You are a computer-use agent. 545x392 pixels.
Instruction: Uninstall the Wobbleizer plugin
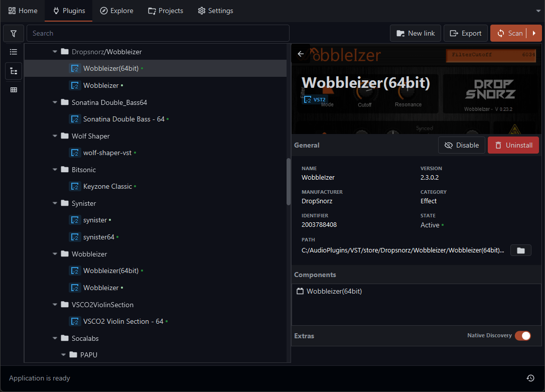[x=513, y=145]
